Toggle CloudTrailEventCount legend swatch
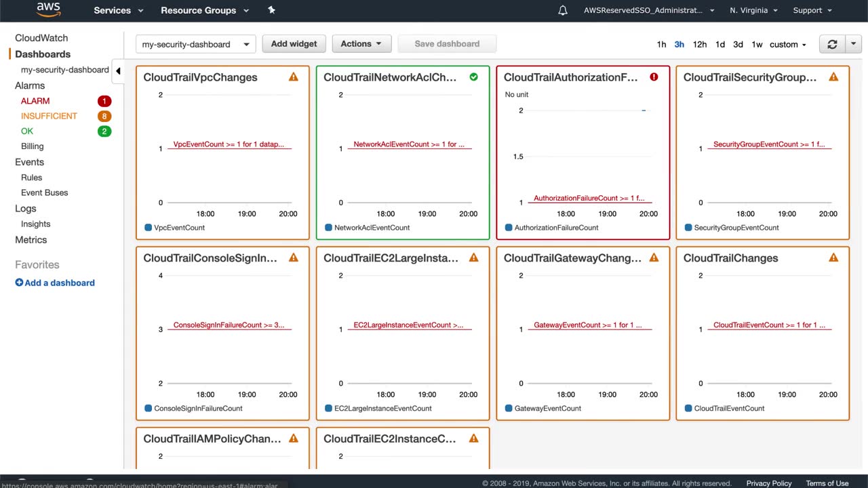This screenshot has height=488, width=868. (x=688, y=408)
